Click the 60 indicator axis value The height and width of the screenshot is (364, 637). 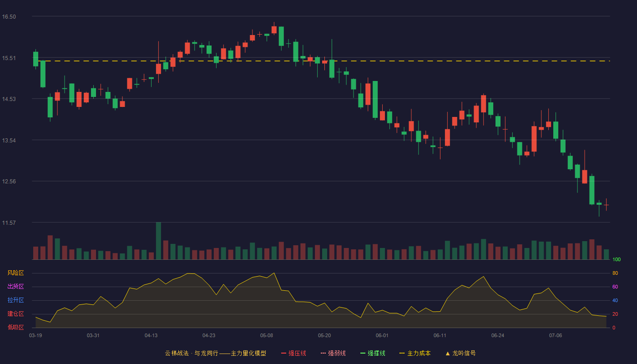tap(615, 287)
